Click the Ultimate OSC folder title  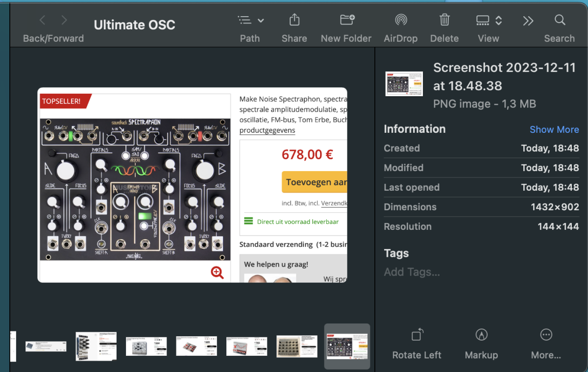pos(134,25)
